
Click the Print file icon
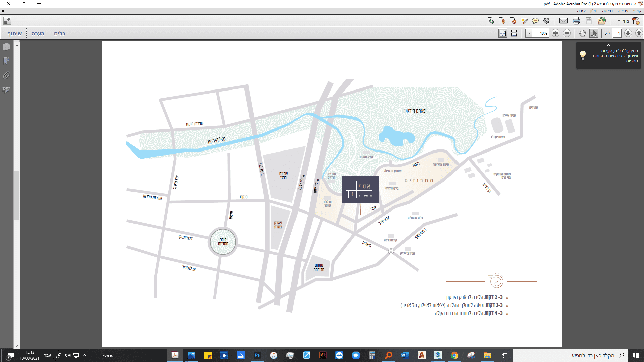[576, 21]
